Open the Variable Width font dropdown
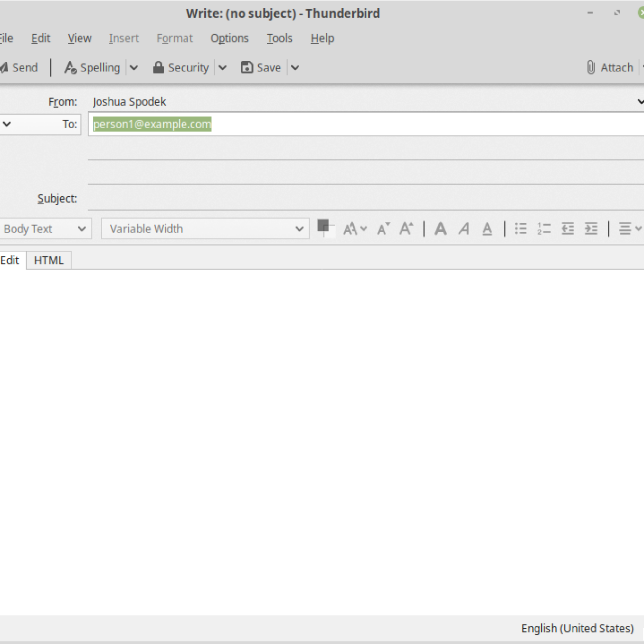The width and height of the screenshot is (644, 644). click(x=205, y=229)
